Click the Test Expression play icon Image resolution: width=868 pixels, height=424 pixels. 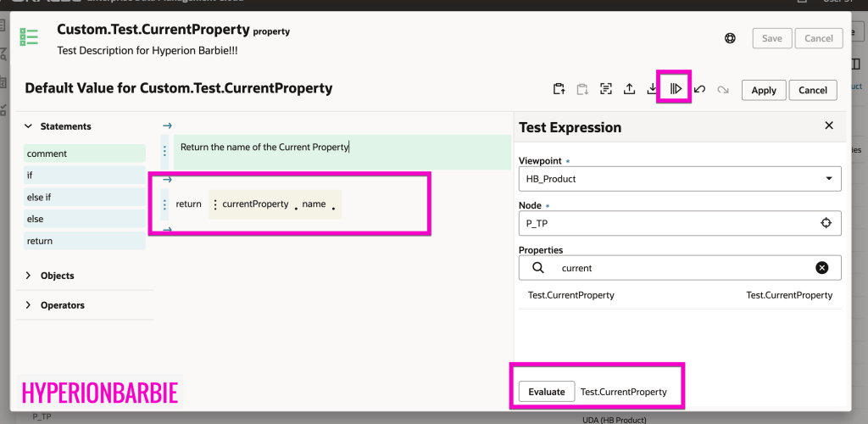676,89
